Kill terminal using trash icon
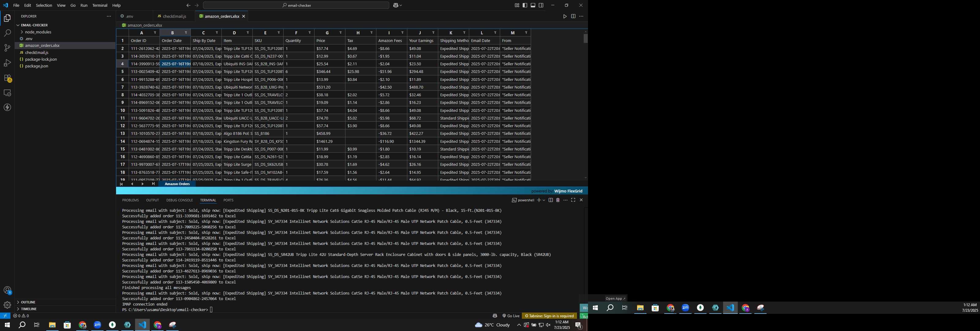980x331 pixels. 558,200
